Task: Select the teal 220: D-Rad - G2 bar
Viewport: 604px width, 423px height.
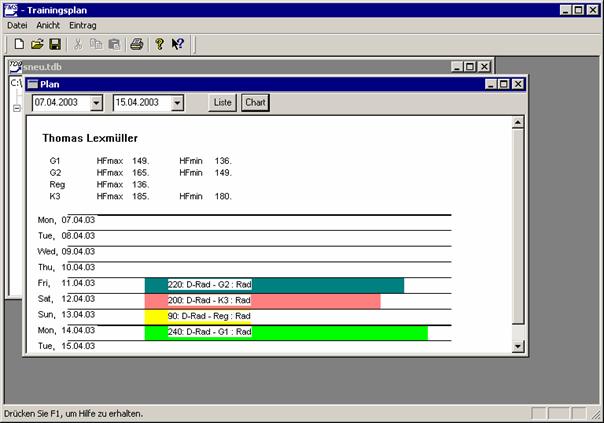Action: pyautogui.click(x=274, y=285)
